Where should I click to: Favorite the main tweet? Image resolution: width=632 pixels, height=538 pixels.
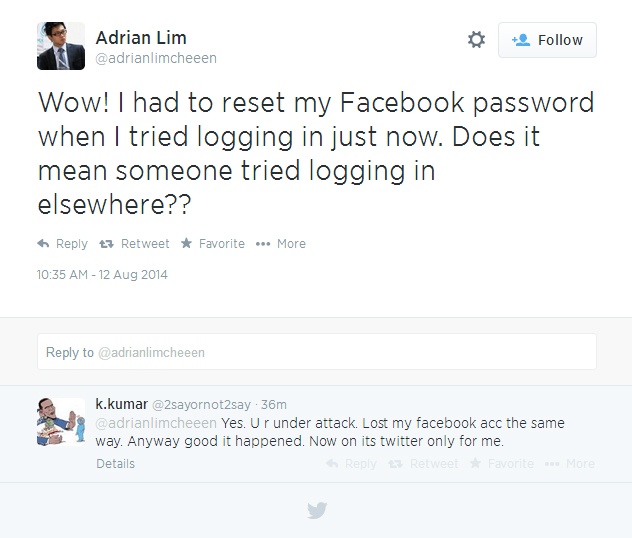[212, 244]
